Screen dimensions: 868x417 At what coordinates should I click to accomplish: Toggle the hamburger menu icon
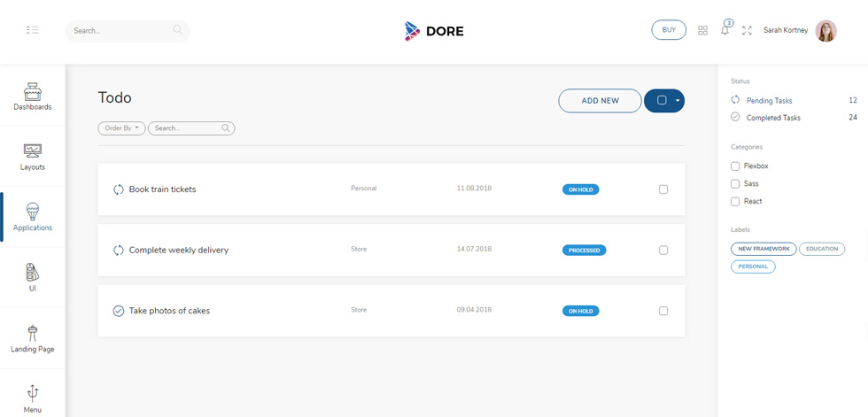point(32,30)
